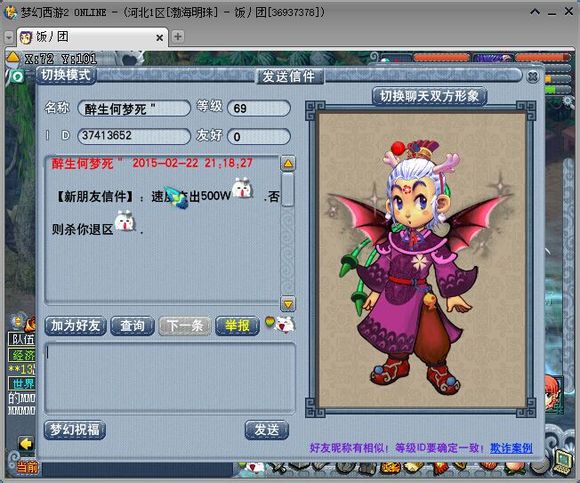The image size is (580, 483).
Task: Click the game app icon in title bar
Action: pyautogui.click(x=10, y=12)
